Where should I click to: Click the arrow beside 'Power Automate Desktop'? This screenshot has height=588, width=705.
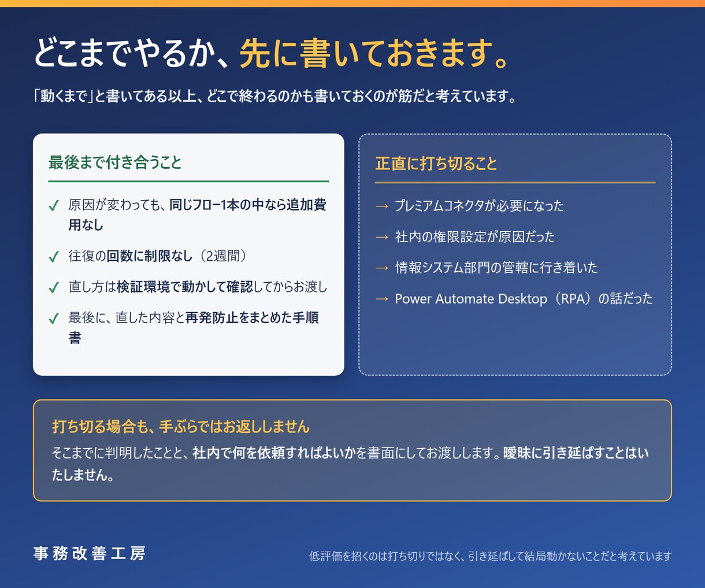pos(381,299)
